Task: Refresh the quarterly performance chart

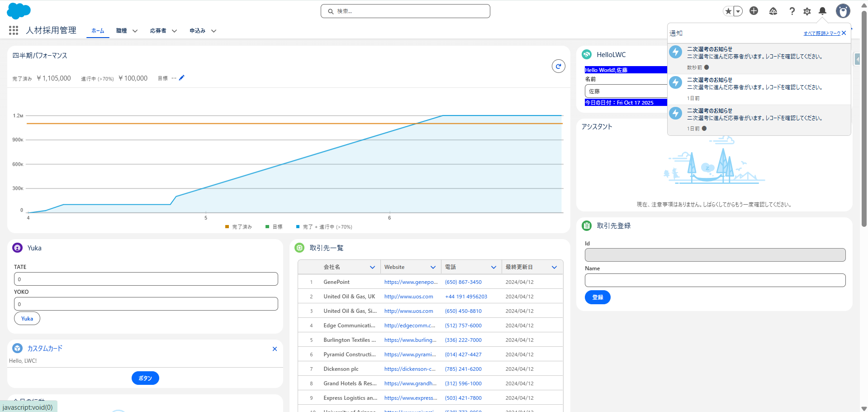Action: [558, 66]
